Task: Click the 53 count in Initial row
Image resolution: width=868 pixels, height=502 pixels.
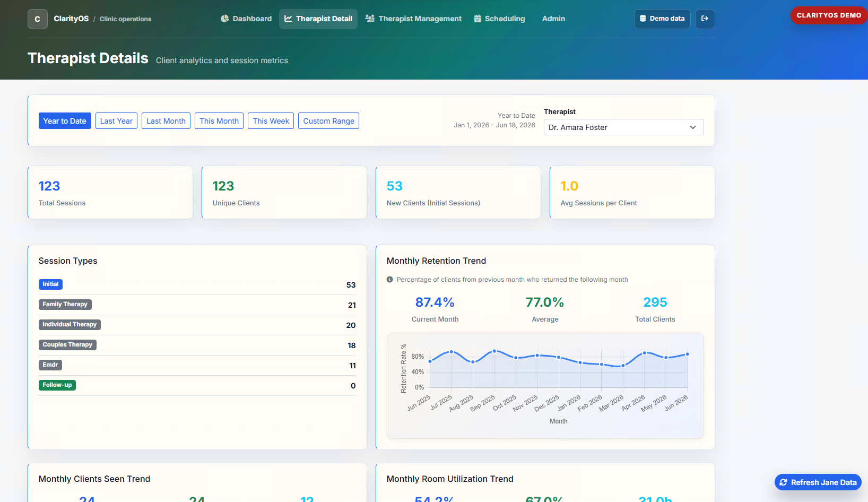Action: (351, 285)
